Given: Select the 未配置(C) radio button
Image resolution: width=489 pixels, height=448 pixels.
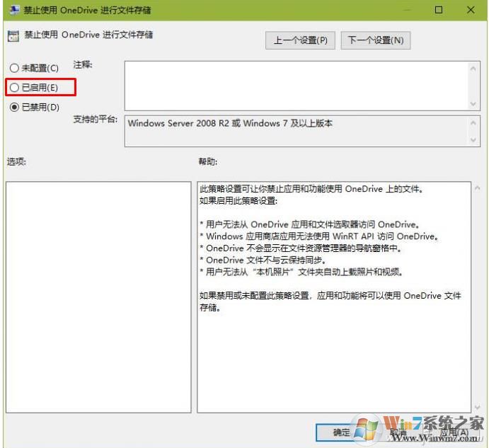Looking at the screenshot, I should pyautogui.click(x=14, y=68).
